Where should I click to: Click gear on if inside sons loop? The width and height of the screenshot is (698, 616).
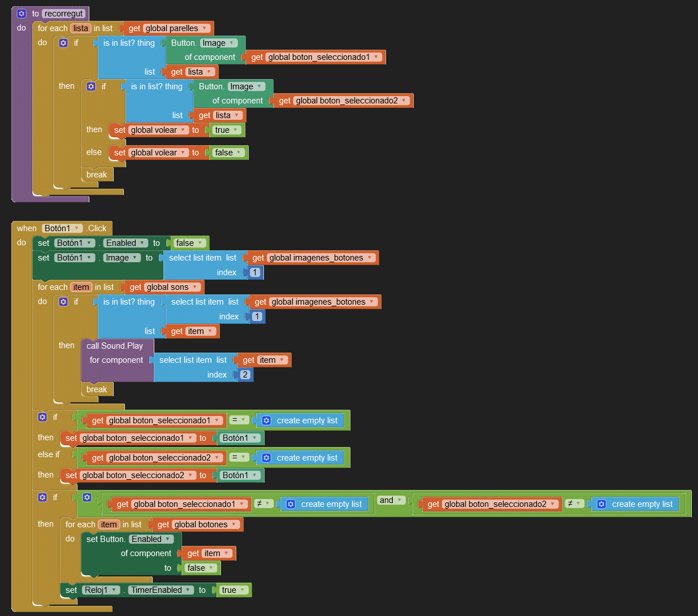pos(63,302)
